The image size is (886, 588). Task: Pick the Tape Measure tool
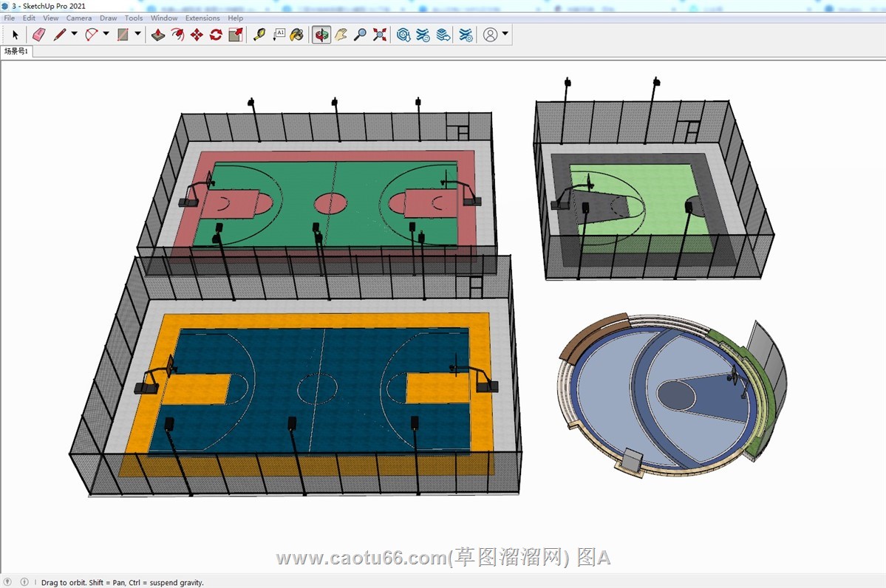click(259, 35)
